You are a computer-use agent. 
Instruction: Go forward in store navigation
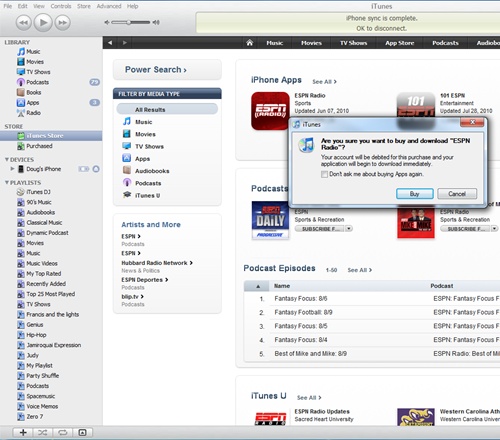pyautogui.click(x=125, y=43)
